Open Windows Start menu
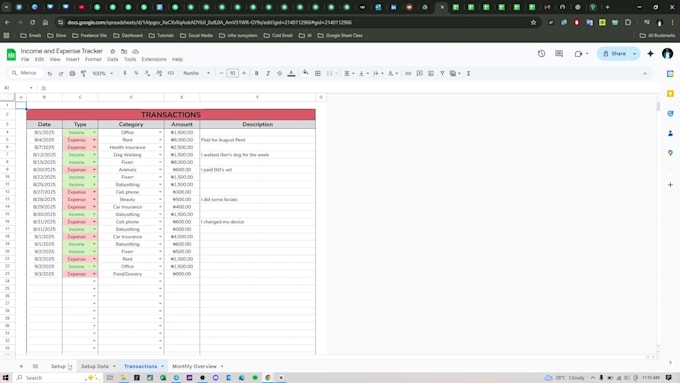This screenshot has width=680, height=383. (x=6, y=378)
